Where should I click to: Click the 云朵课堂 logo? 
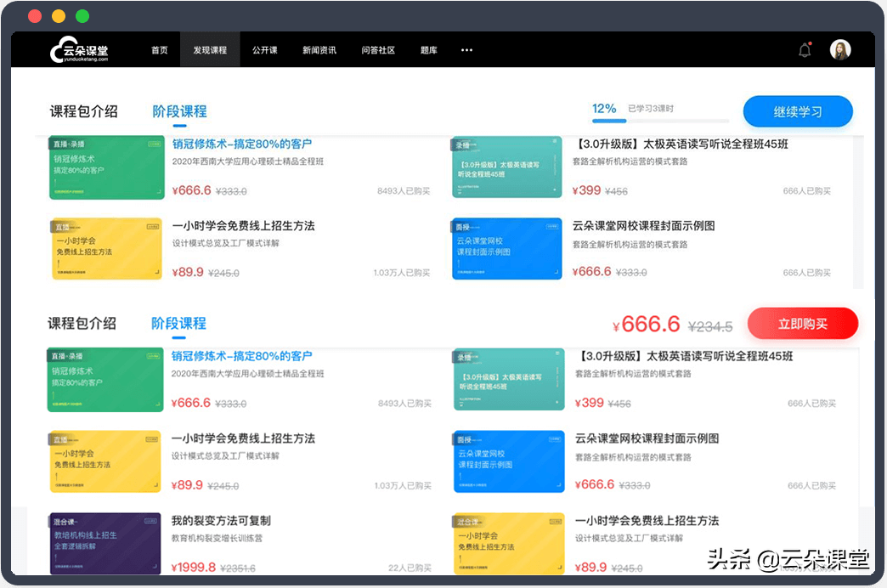pos(81,49)
